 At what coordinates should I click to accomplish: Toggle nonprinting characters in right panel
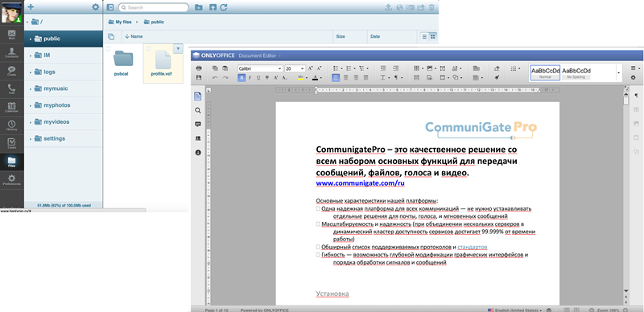636,95
